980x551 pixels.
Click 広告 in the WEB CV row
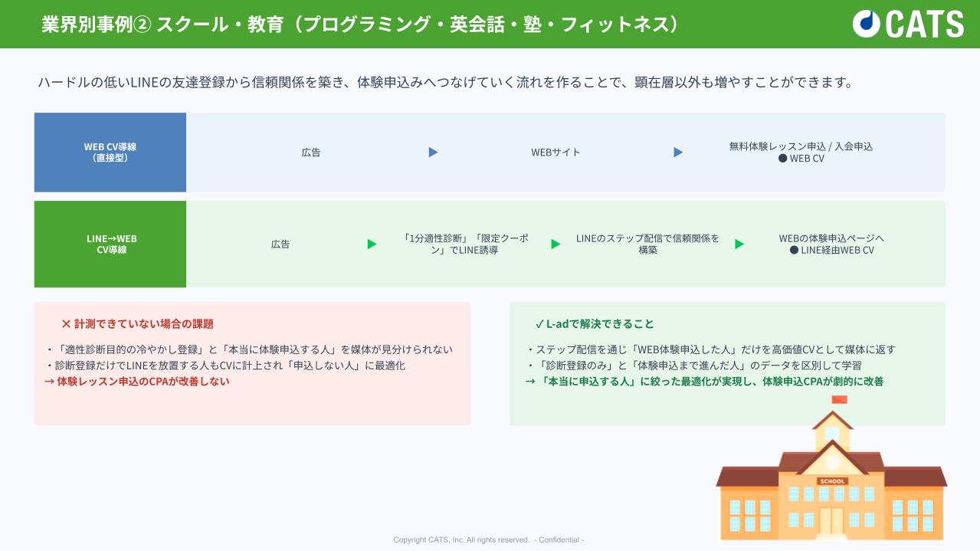[x=311, y=153]
